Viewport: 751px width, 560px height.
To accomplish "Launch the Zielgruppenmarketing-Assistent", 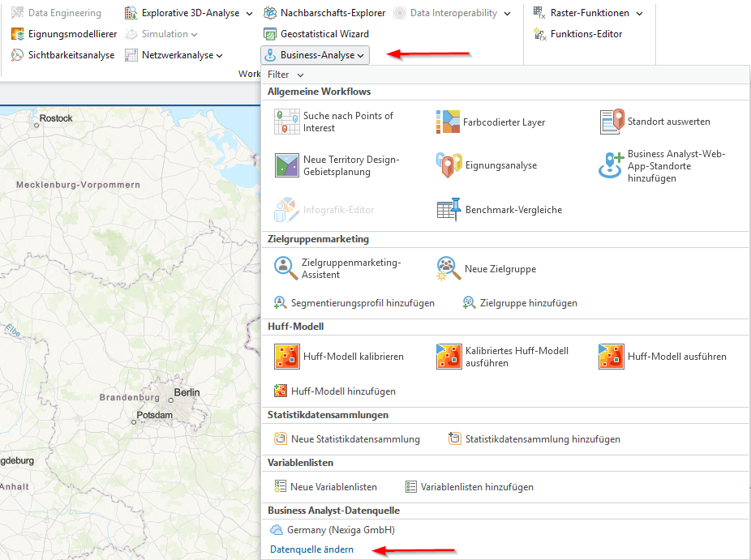I will pos(337,268).
